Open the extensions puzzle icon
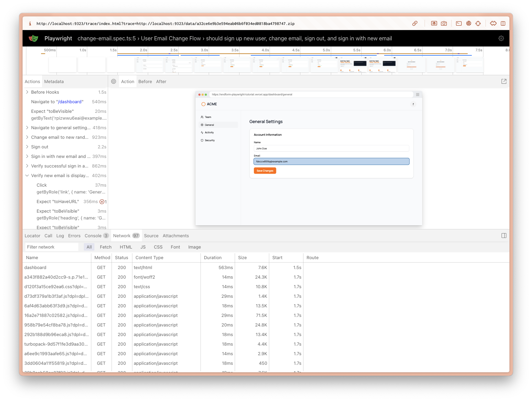The height and width of the screenshot is (401, 532). click(x=493, y=24)
